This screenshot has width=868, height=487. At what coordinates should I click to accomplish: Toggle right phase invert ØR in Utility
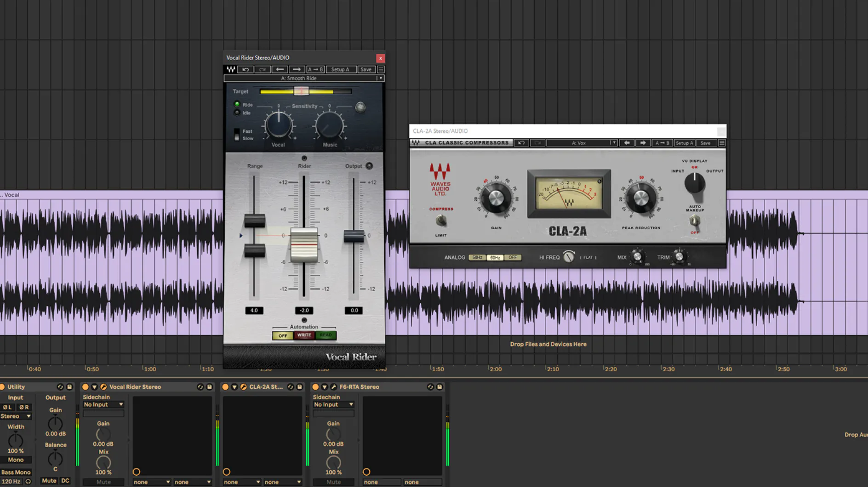[x=24, y=407]
